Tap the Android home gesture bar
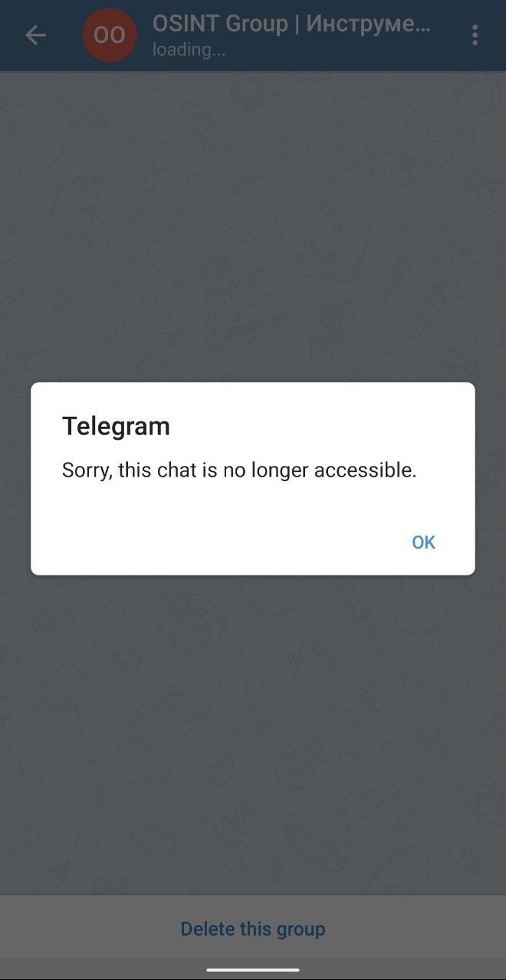 point(253,970)
